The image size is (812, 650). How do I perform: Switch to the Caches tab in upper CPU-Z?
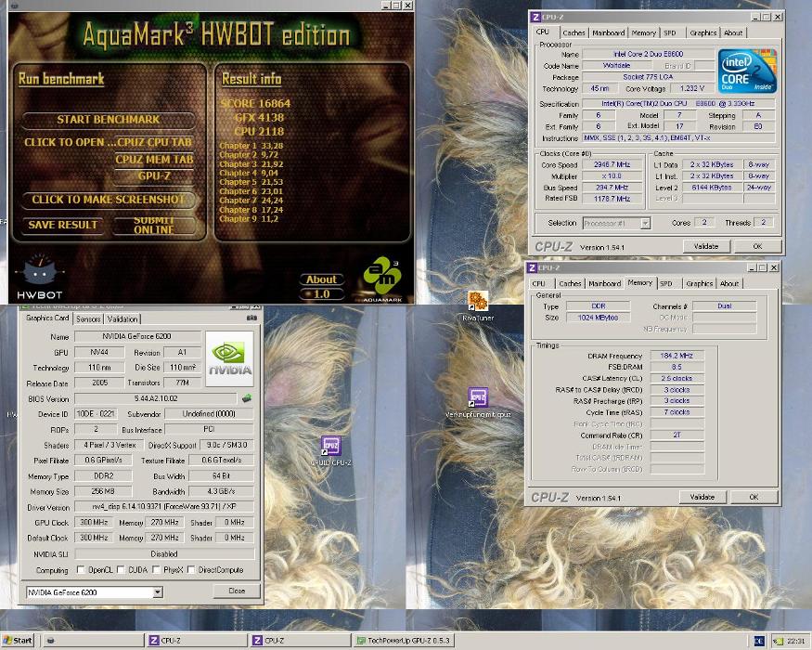point(574,32)
